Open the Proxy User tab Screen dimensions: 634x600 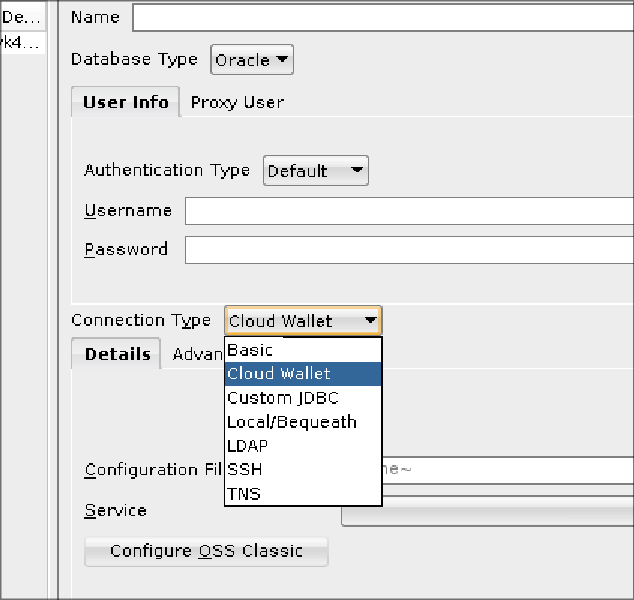(237, 102)
